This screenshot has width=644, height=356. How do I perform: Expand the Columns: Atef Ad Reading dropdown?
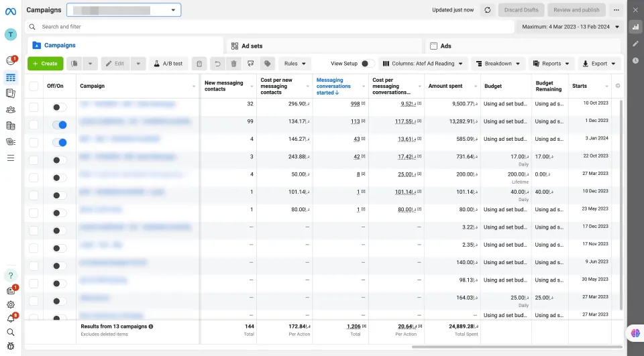pos(423,64)
